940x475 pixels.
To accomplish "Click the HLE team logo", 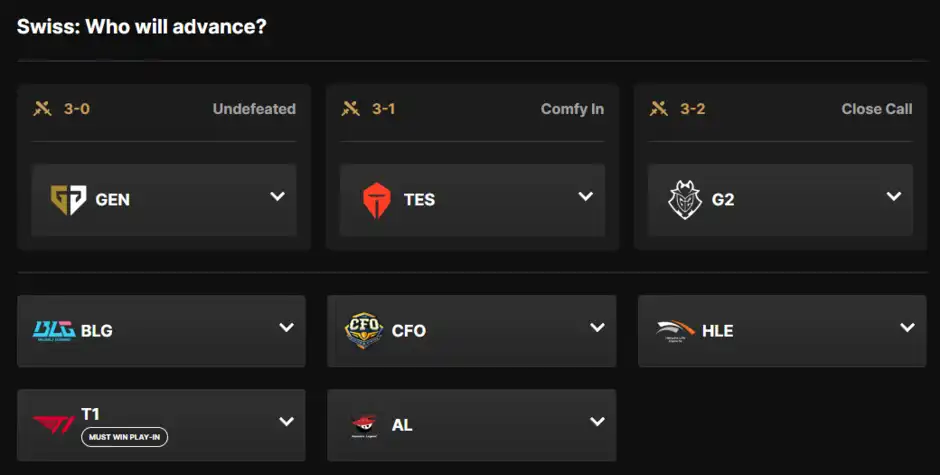I will coord(675,330).
